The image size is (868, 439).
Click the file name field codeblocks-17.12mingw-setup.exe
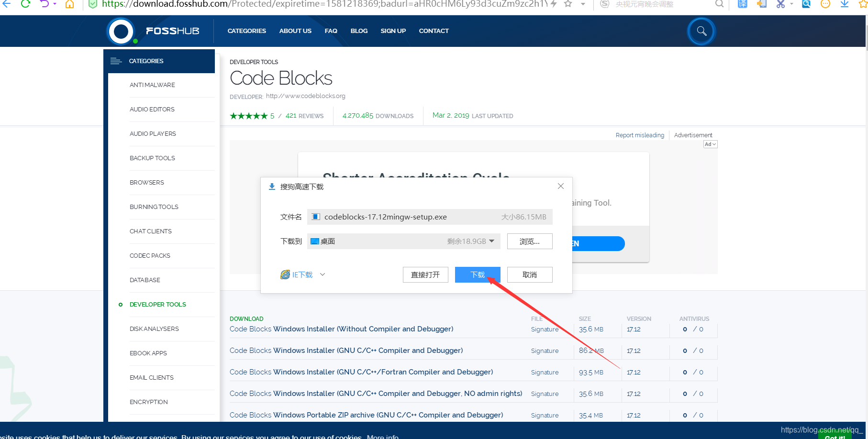pos(430,217)
